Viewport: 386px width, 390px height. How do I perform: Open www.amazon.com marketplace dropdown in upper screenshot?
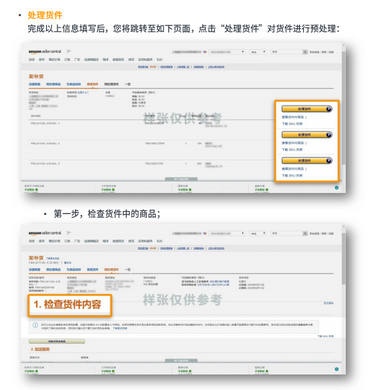pos(227,52)
